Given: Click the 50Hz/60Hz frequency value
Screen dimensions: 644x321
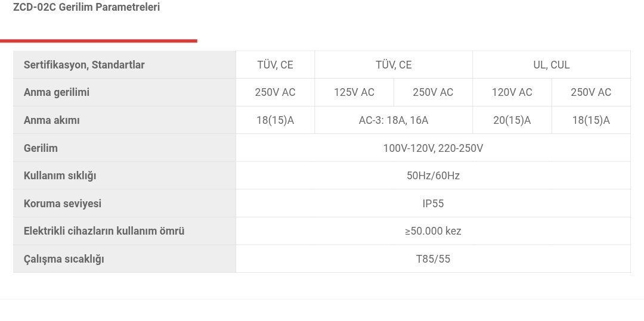Looking at the screenshot, I should coord(433,176).
